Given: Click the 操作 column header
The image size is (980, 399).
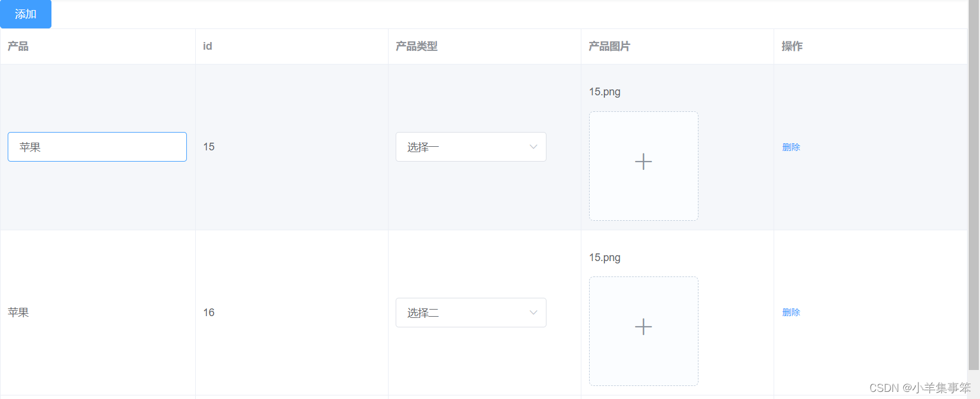Looking at the screenshot, I should tap(792, 46).
